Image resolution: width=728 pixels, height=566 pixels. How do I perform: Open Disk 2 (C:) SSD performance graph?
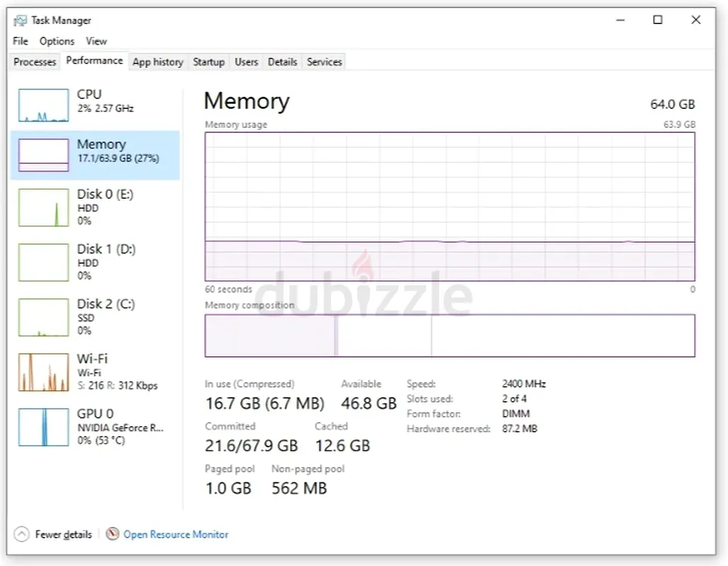click(43, 317)
